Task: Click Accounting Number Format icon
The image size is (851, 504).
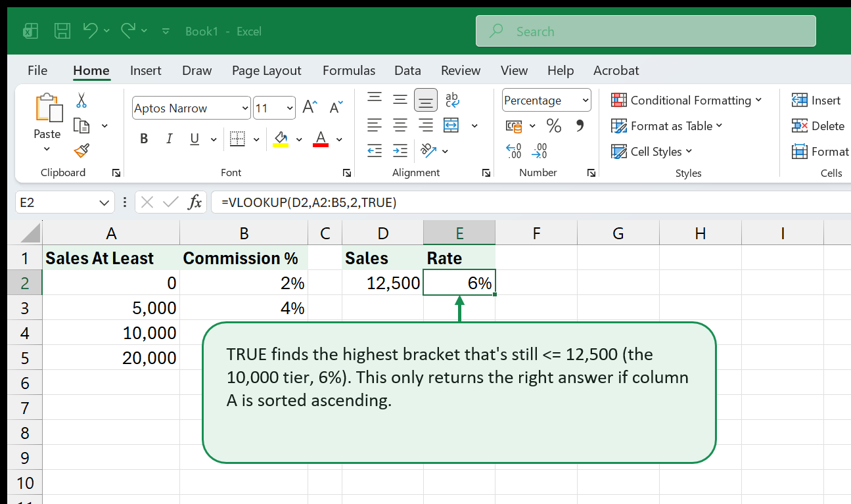Action: [x=514, y=126]
